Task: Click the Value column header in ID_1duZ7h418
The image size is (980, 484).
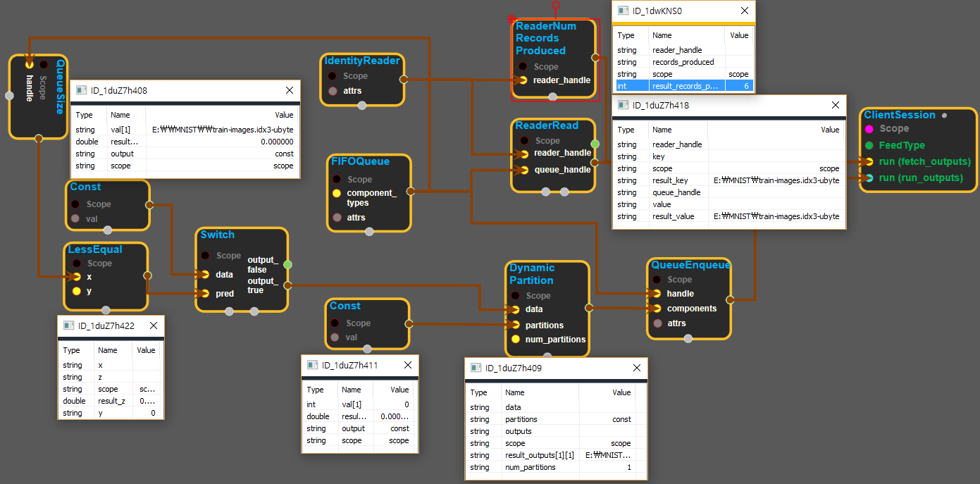Action: click(830, 130)
